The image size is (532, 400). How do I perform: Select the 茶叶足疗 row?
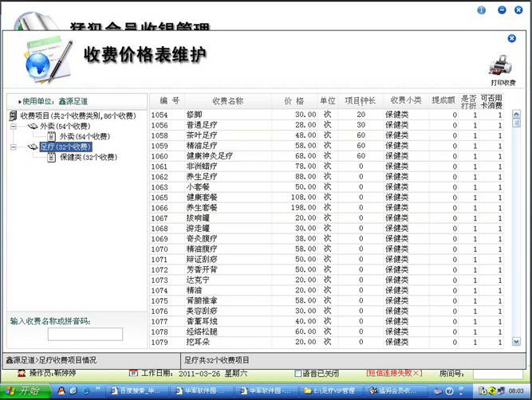pos(327,135)
